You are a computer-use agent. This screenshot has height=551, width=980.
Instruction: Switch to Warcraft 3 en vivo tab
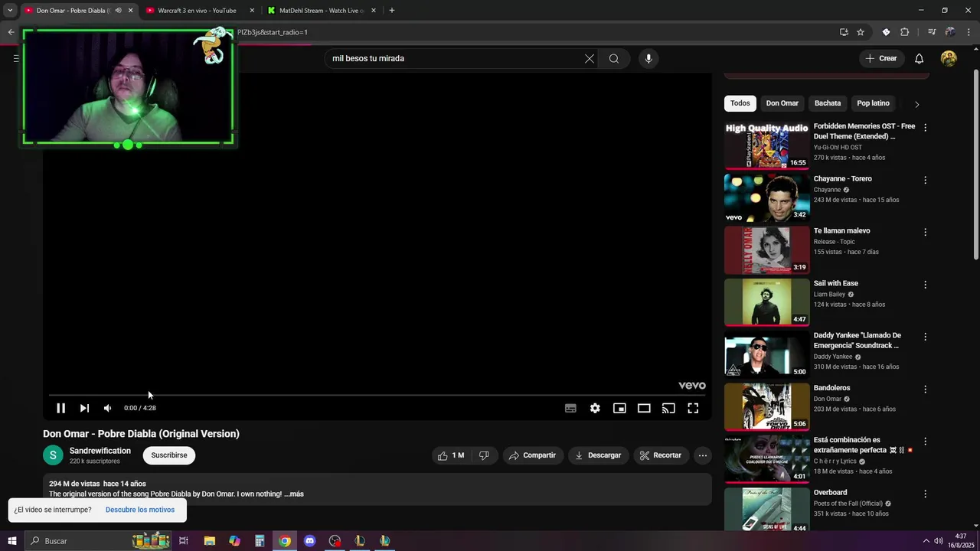click(198, 11)
